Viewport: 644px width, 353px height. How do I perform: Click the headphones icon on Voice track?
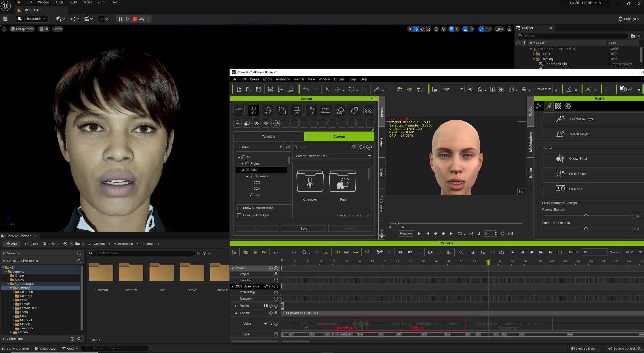coord(271,324)
